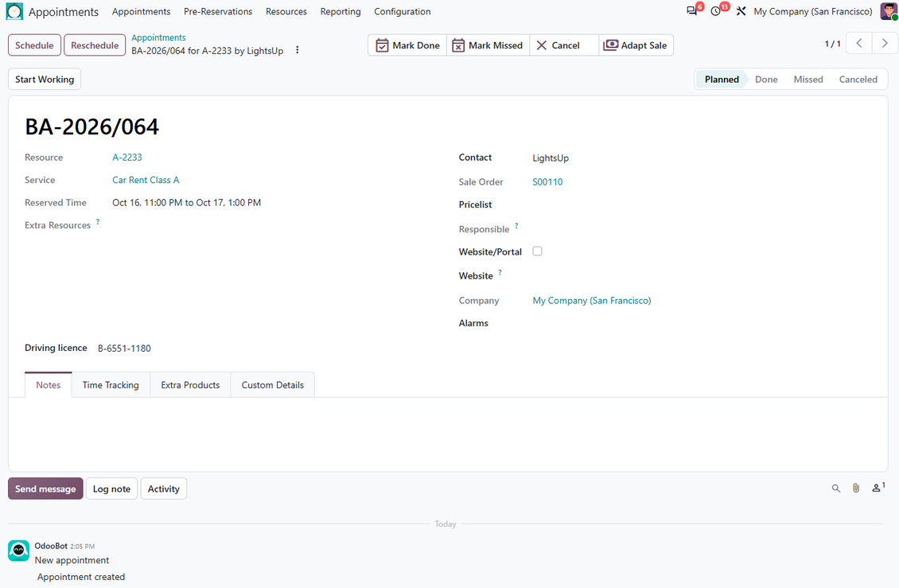Click the debug tools wrench icon
The image size is (899, 588).
click(x=741, y=11)
